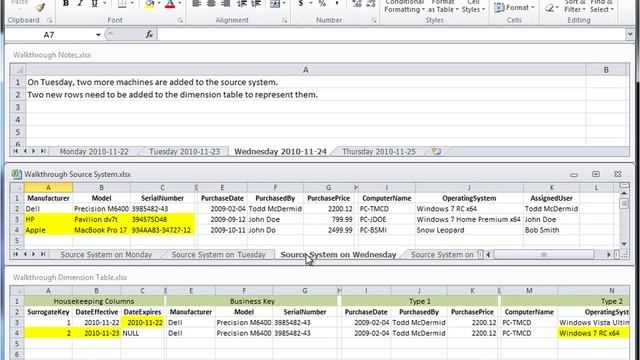
Task: Increase decimal places
Action: coord(356,4)
